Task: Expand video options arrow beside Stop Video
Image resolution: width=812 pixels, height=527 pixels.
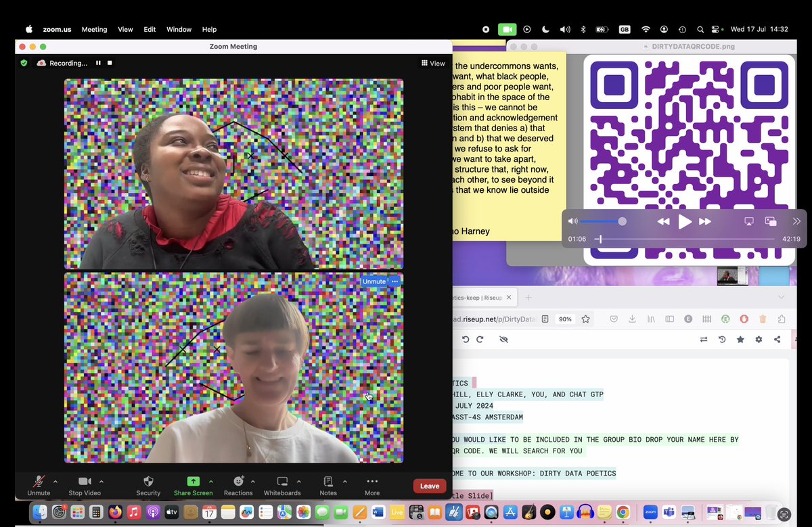Action: click(102, 481)
